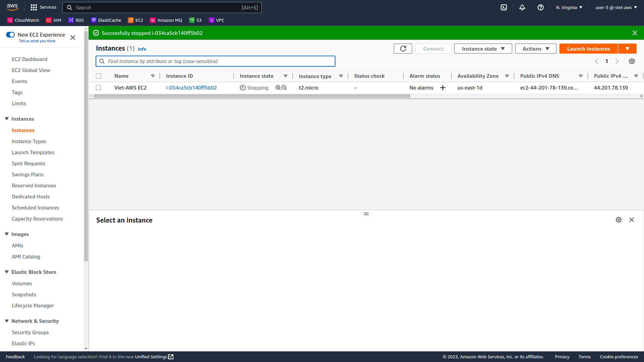The image size is (644, 362).
Task: Open Cookie preferences in footer
Action: pyautogui.click(x=619, y=357)
